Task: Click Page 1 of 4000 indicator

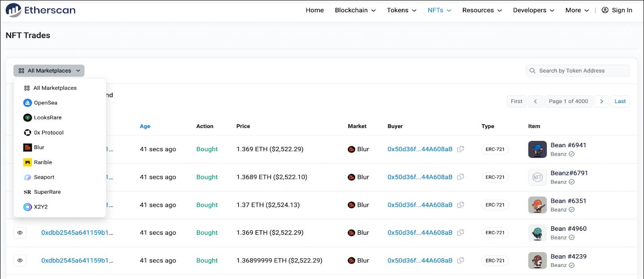Action: pos(568,101)
